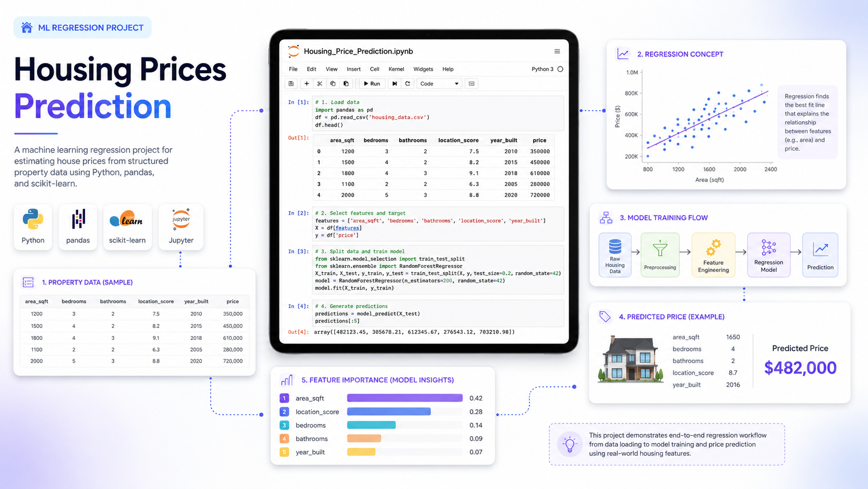Rename the Housing_Price_Prediction.ipynb notebook title
868x489 pixels.
point(358,51)
